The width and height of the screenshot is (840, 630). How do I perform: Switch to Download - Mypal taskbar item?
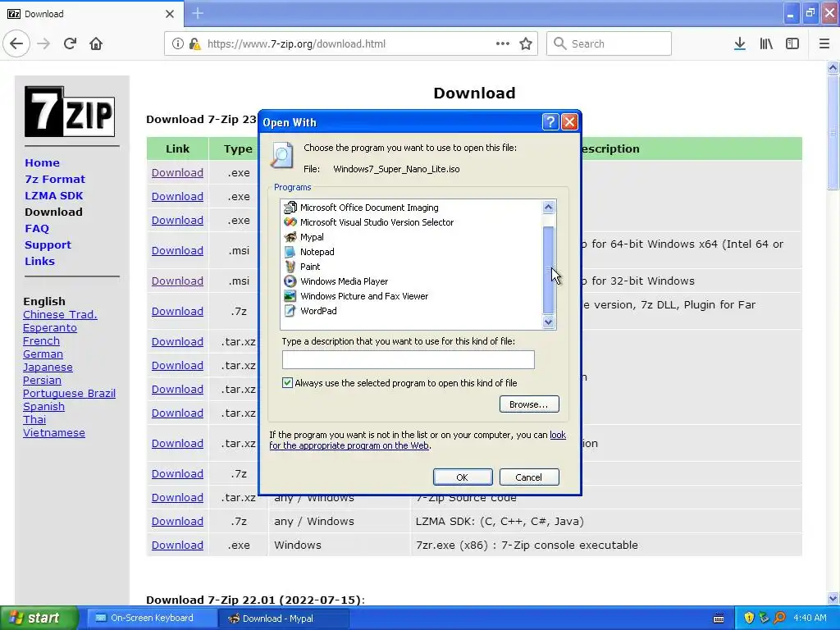click(284, 619)
